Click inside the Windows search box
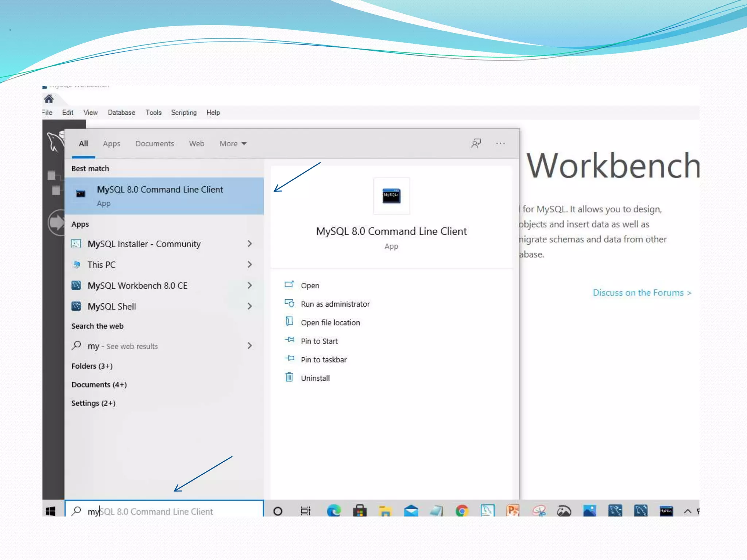 164,511
